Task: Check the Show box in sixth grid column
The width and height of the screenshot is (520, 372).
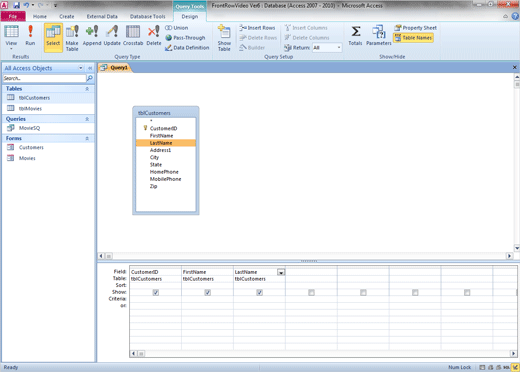Action: (415, 292)
